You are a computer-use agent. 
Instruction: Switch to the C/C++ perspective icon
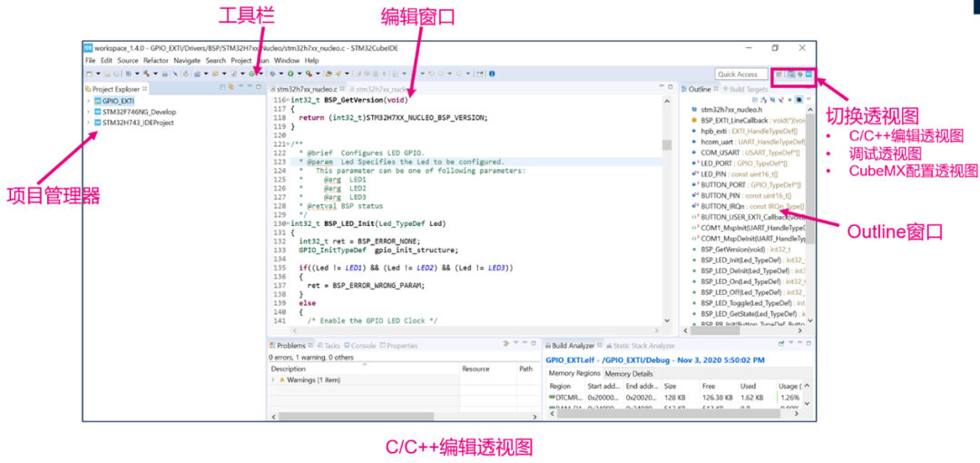pyautogui.click(x=791, y=74)
